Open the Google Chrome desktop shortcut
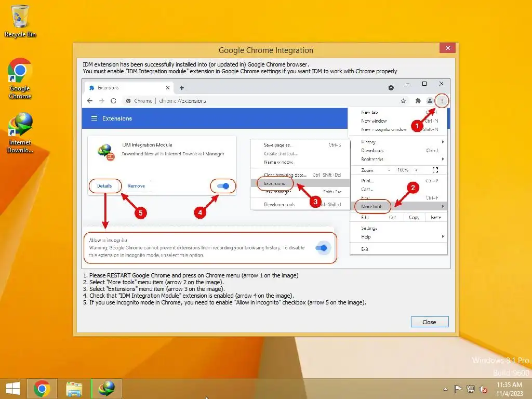 coord(20,78)
